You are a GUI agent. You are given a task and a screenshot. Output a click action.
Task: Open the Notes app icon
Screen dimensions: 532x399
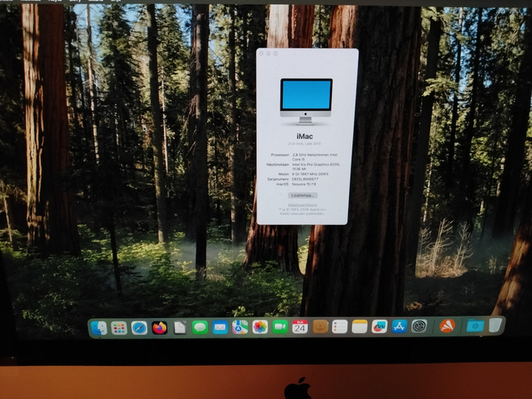(x=360, y=326)
